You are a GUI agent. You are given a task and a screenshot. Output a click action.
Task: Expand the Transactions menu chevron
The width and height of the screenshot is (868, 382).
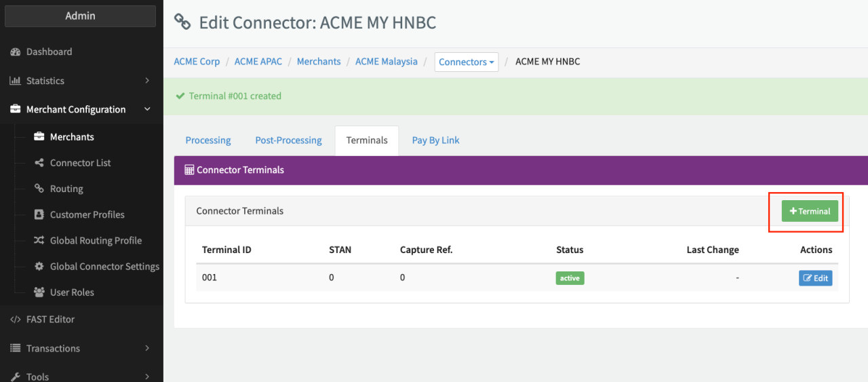(x=147, y=348)
